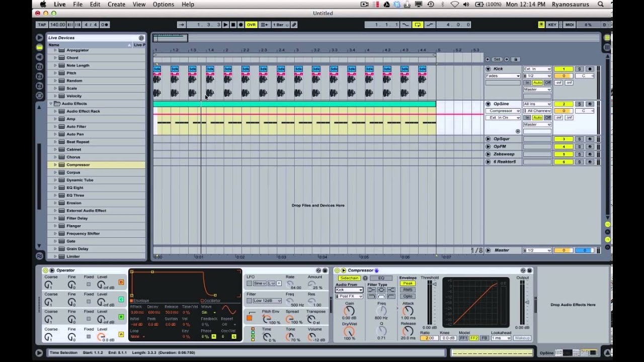Image resolution: width=644 pixels, height=362 pixels.
Task: Toggle the Draw Mode pencil
Action: coord(294,25)
